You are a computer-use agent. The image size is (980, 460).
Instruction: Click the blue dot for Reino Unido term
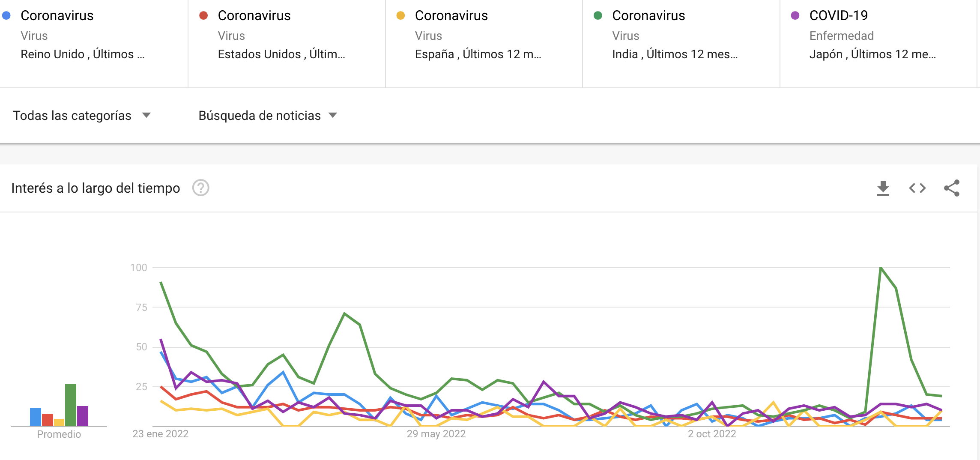(x=6, y=15)
